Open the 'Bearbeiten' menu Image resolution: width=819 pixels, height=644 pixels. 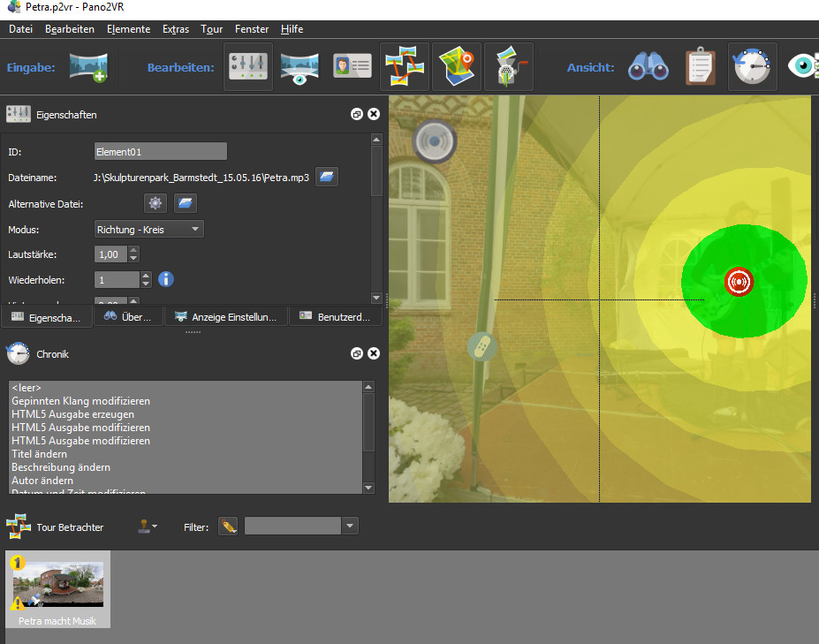pos(70,29)
